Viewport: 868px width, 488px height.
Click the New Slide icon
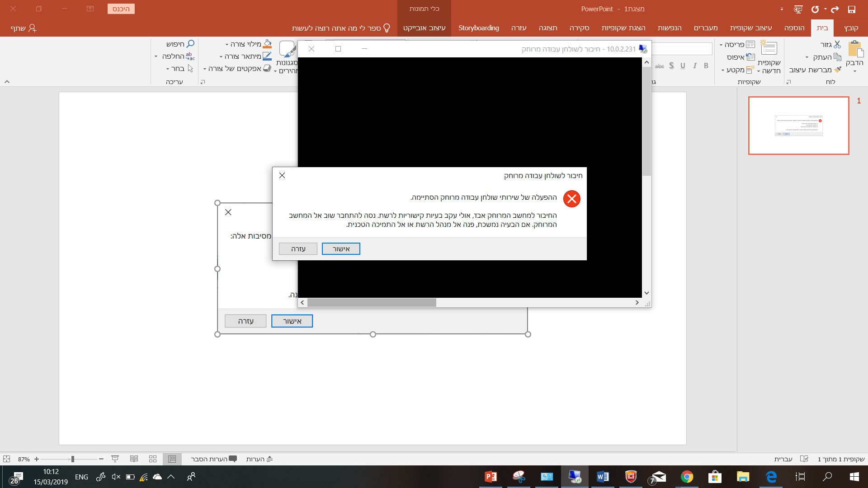pyautogui.click(x=769, y=48)
